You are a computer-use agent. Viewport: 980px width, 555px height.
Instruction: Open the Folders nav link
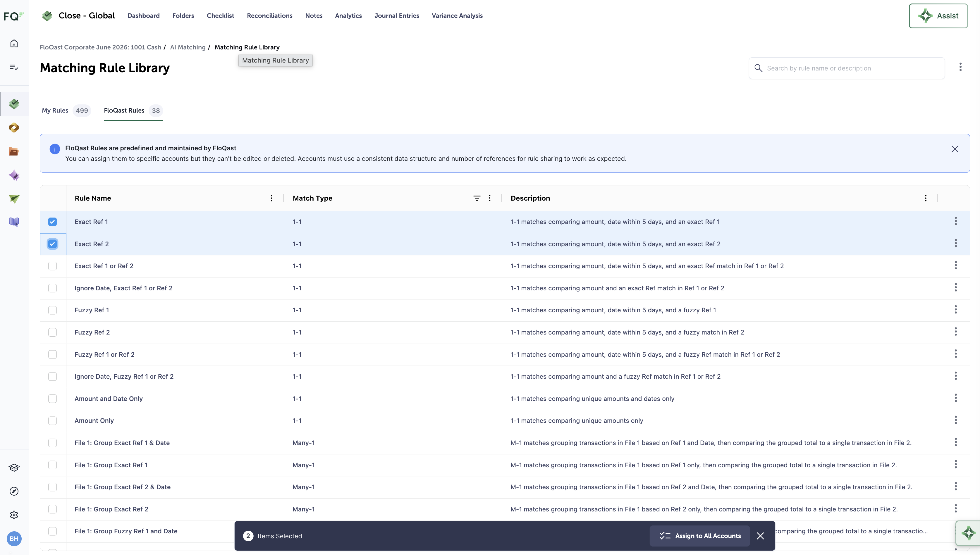(x=183, y=15)
